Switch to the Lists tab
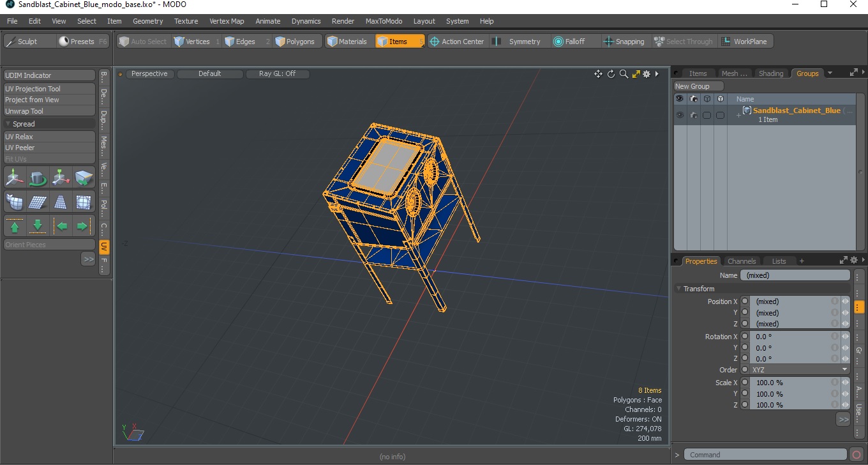Viewport: 868px width, 465px height. tap(779, 261)
